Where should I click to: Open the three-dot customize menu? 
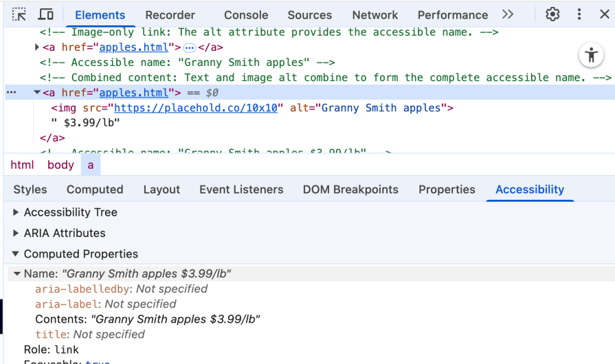[579, 14]
